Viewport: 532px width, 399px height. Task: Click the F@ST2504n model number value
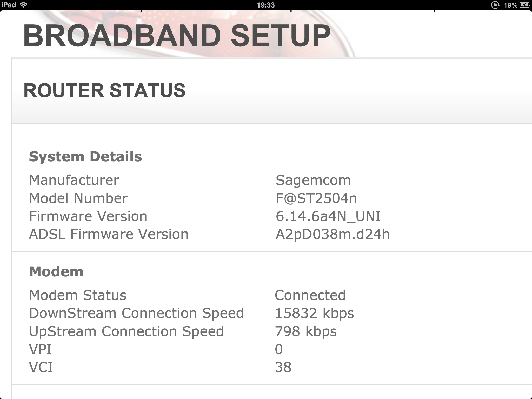(x=316, y=198)
